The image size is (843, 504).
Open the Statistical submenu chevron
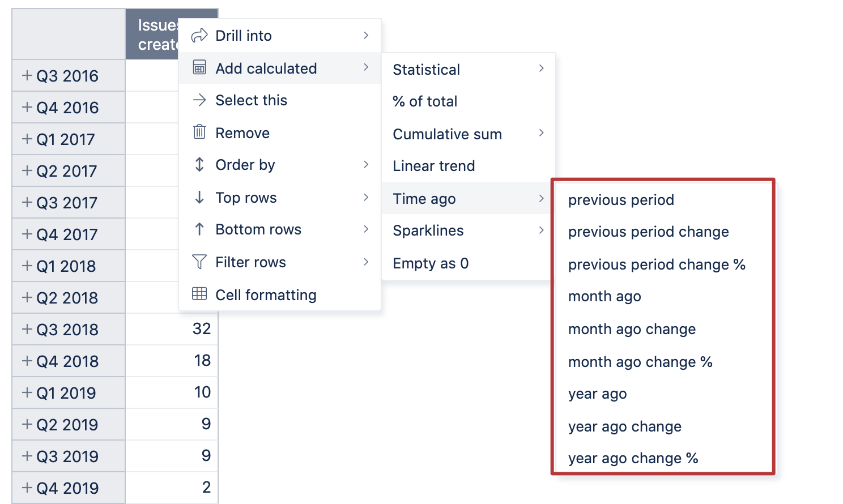541,69
